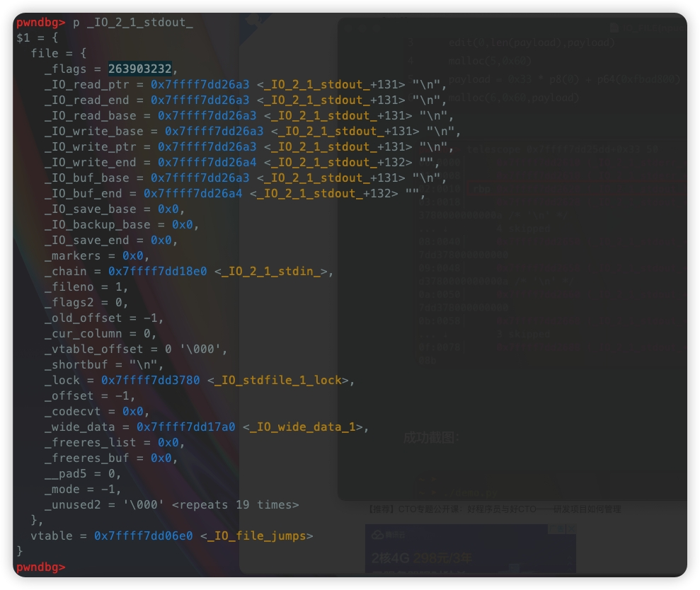The width and height of the screenshot is (700, 590).
Task: Click the _IO_buf_end address value
Action: pyautogui.click(x=193, y=193)
